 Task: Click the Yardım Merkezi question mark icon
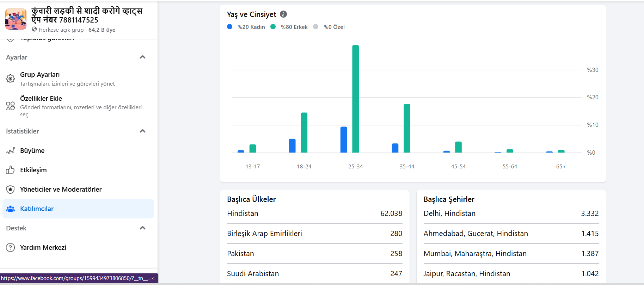click(11, 248)
